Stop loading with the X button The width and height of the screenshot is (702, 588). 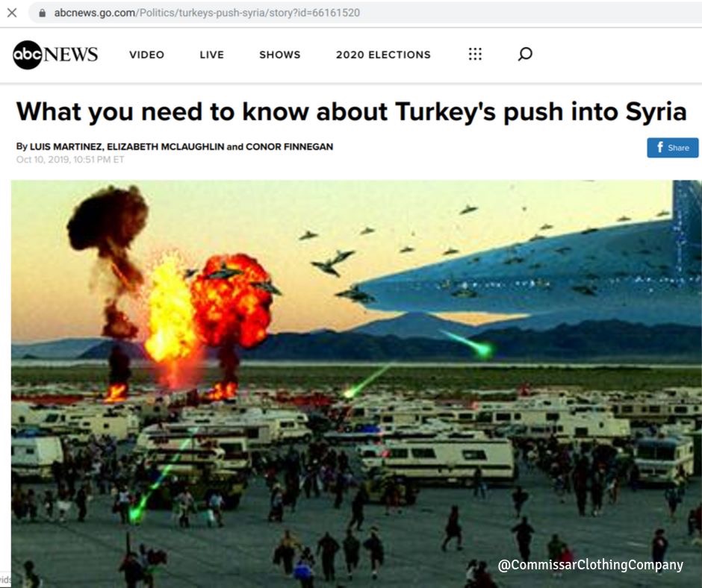[12, 13]
